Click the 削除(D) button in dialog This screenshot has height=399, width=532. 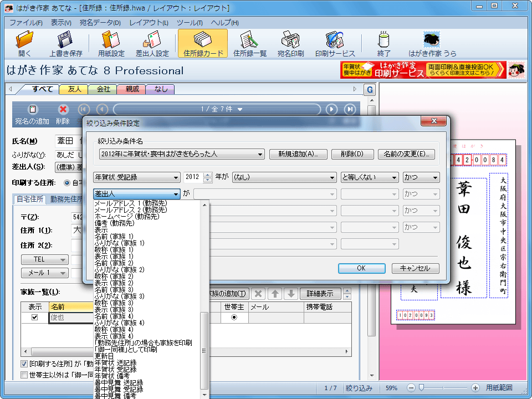tap(352, 154)
